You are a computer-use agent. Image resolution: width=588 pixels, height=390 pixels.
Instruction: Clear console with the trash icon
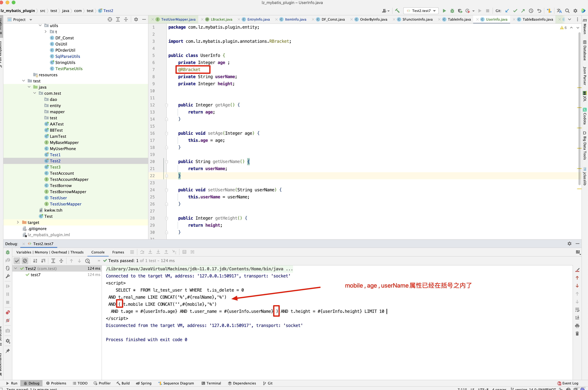(x=577, y=334)
